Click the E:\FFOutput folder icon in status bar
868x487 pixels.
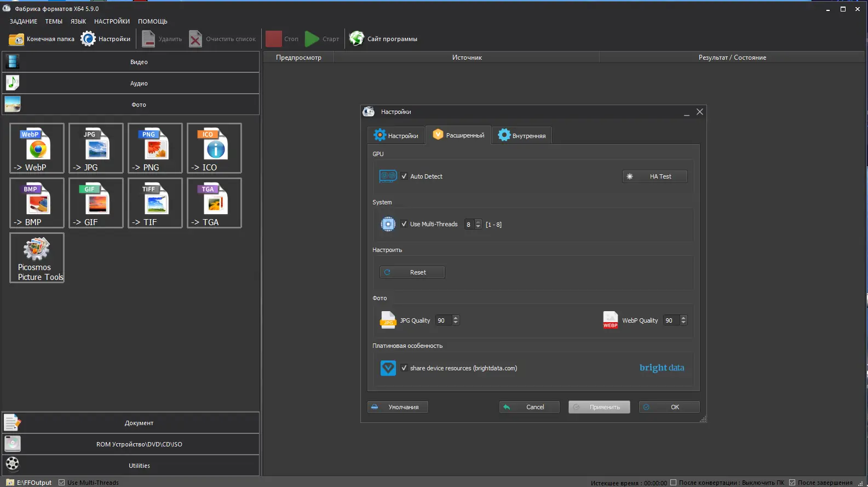tap(10, 483)
